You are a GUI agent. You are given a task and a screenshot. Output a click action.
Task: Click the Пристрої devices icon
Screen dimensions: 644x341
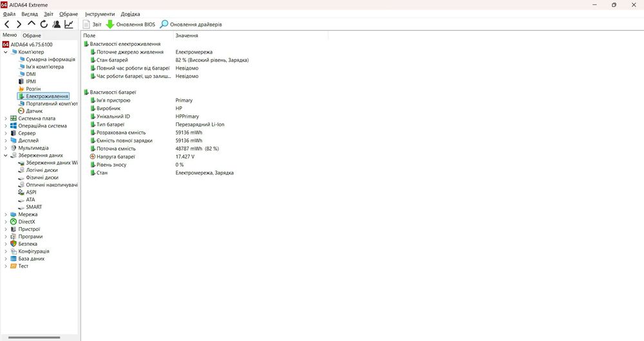[14, 230]
